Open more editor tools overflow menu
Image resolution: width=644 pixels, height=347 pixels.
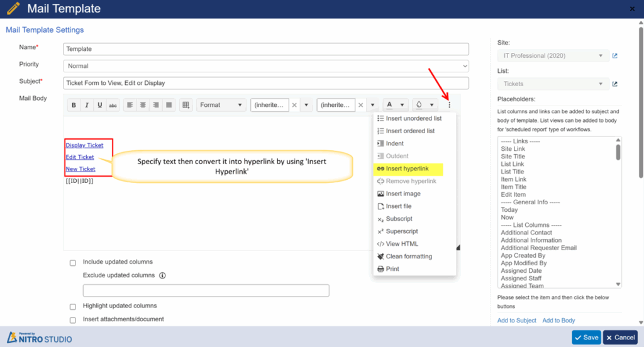[x=449, y=105]
